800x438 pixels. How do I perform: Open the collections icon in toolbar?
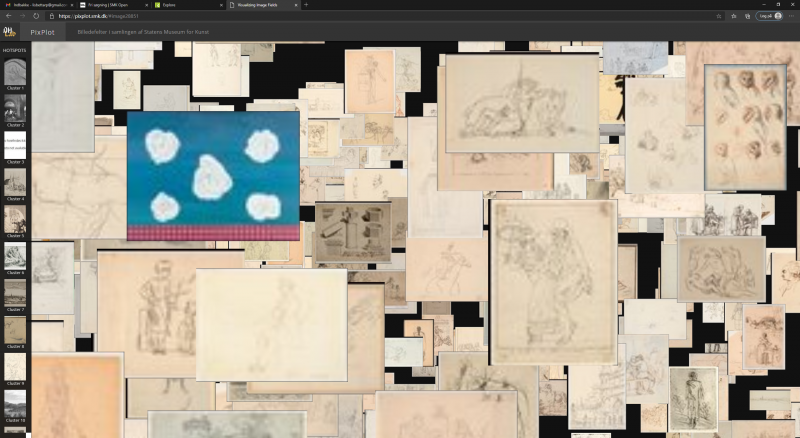pyautogui.click(x=747, y=16)
